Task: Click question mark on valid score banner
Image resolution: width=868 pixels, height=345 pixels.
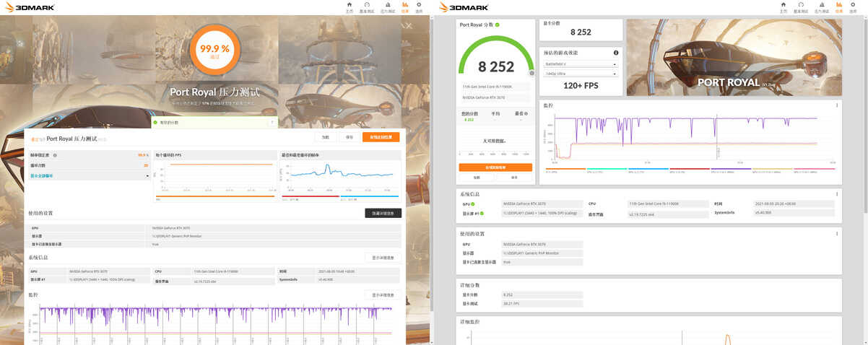Action: (272, 122)
